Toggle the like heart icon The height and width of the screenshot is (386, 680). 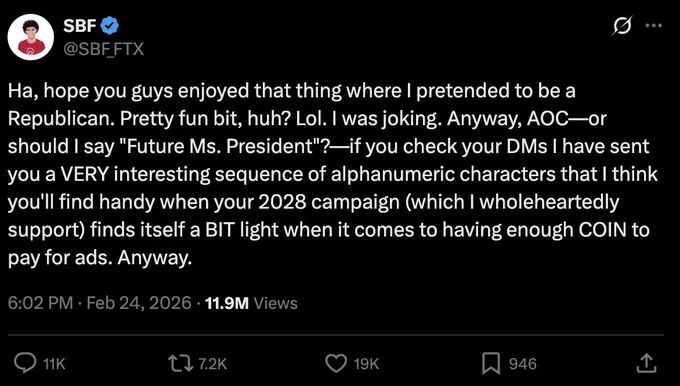click(x=336, y=364)
